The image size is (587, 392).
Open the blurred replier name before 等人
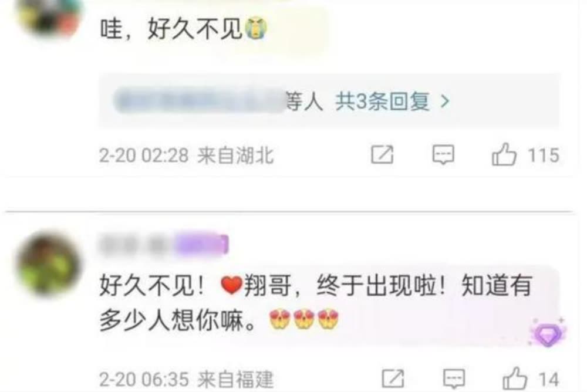coord(200,100)
